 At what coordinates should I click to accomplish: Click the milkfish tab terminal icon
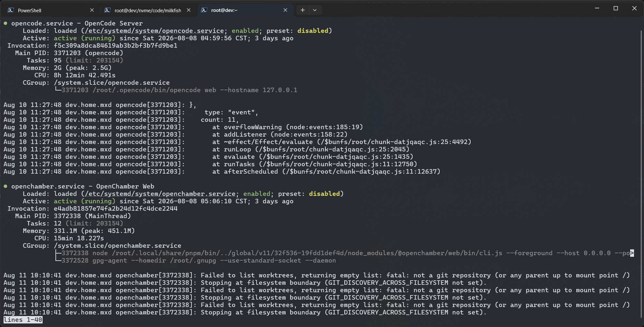click(107, 10)
